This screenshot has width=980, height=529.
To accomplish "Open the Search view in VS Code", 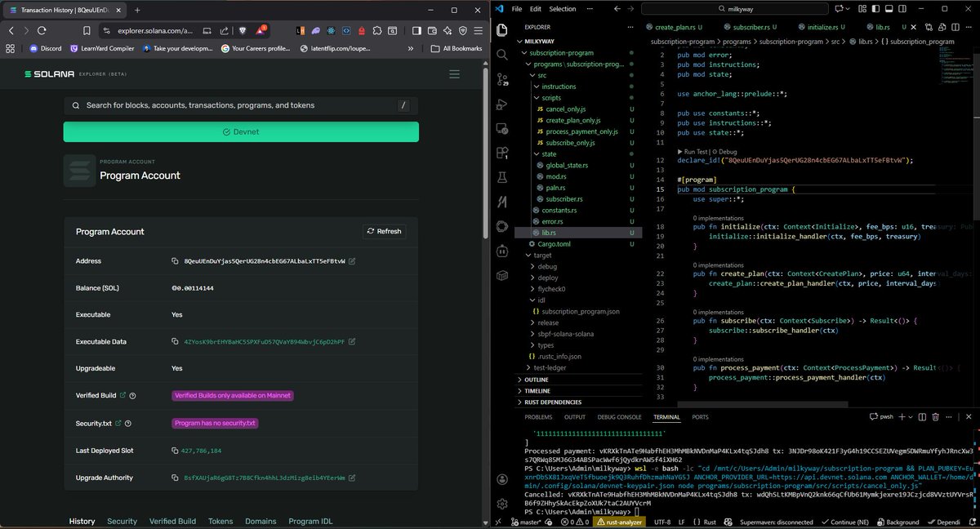I will [x=502, y=54].
